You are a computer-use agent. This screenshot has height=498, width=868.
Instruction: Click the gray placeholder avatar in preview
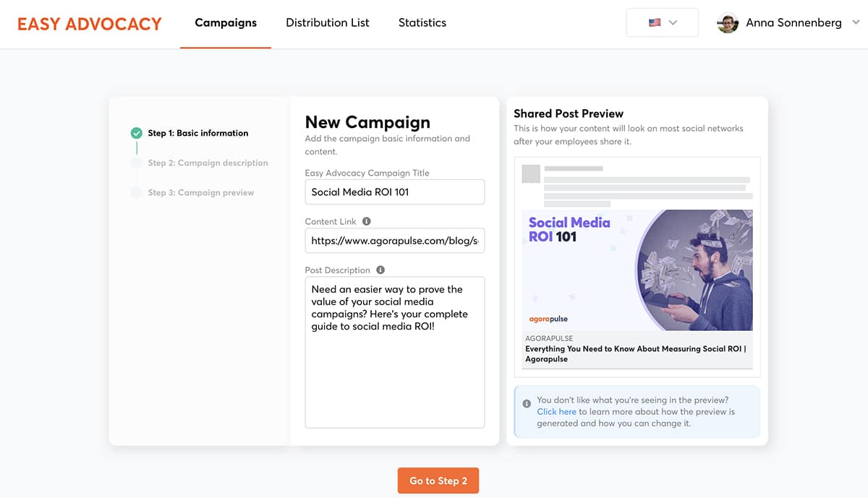point(531,174)
